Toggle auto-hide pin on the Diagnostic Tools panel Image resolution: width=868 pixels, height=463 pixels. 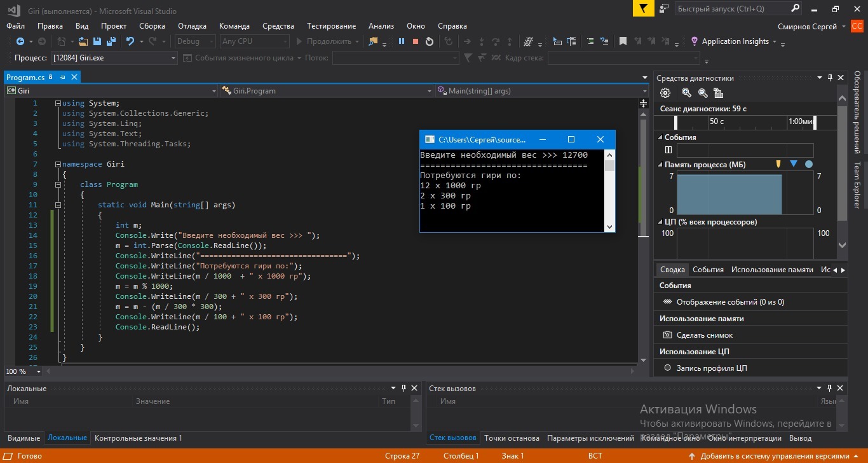[830, 78]
